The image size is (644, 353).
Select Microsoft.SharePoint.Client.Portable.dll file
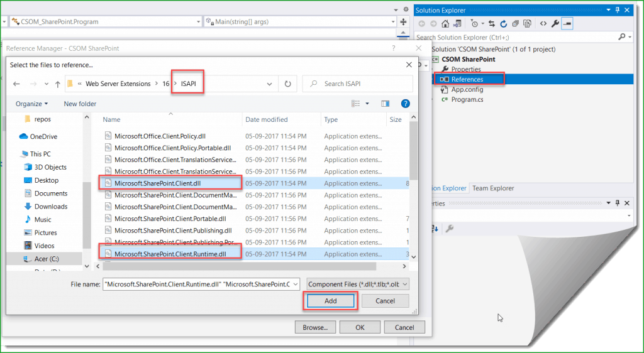pyautogui.click(x=170, y=219)
